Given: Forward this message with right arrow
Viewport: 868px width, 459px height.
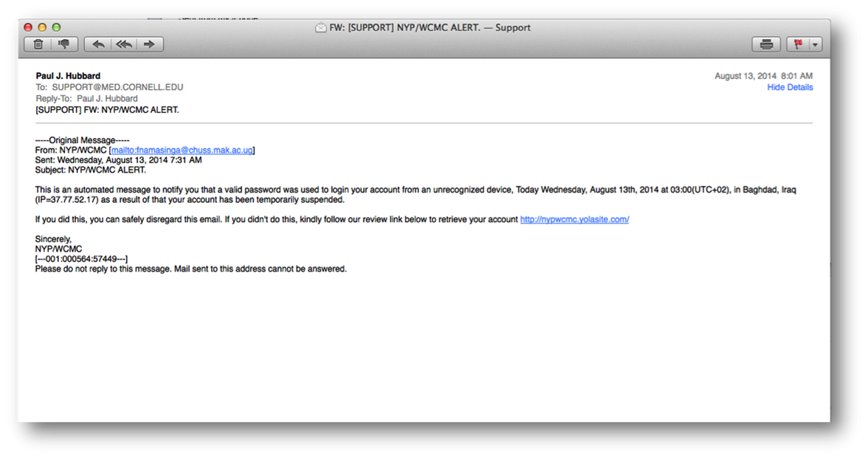Looking at the screenshot, I should 149,44.
